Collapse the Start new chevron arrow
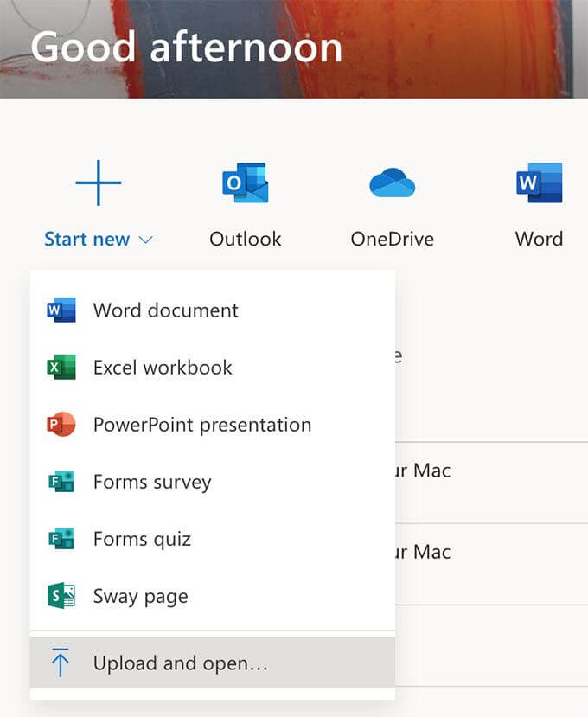588x717 pixels. click(145, 240)
